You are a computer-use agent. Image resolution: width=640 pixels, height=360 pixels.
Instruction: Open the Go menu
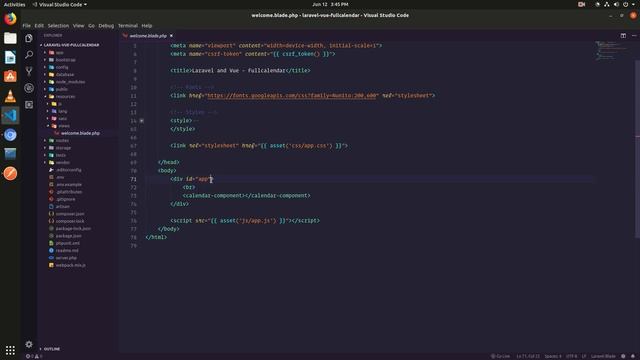point(91,26)
